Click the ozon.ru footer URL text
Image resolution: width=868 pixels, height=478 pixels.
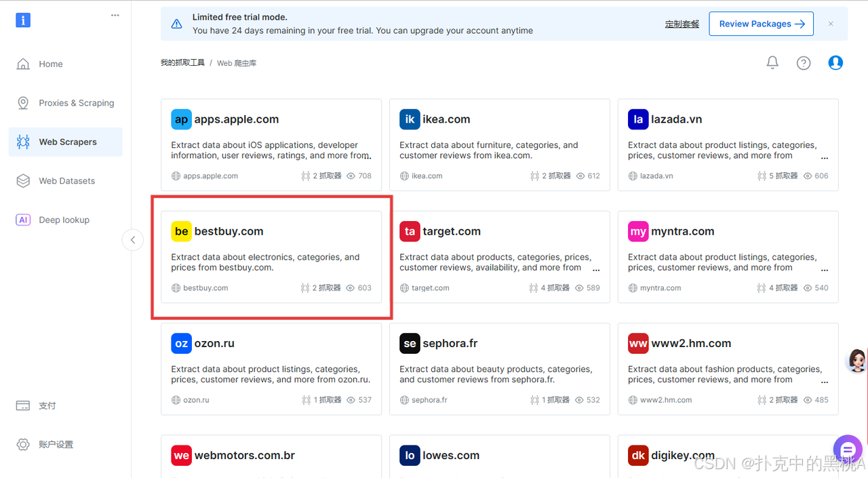coord(196,400)
